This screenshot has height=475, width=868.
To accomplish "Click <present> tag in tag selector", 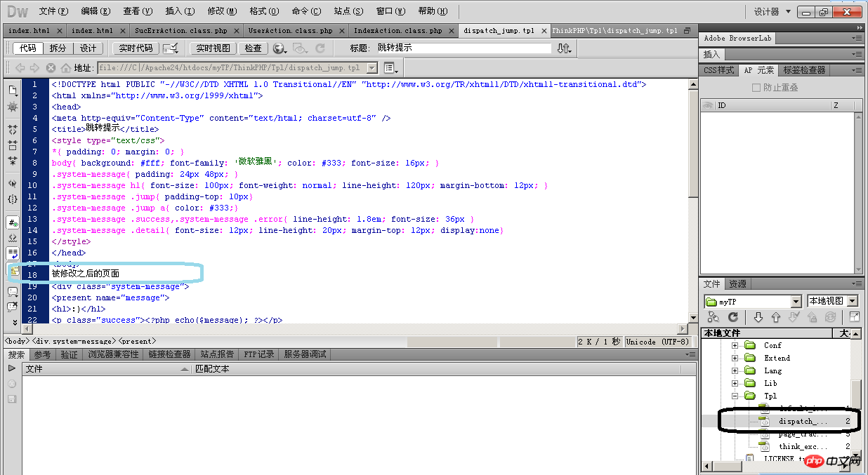I will tap(136, 341).
